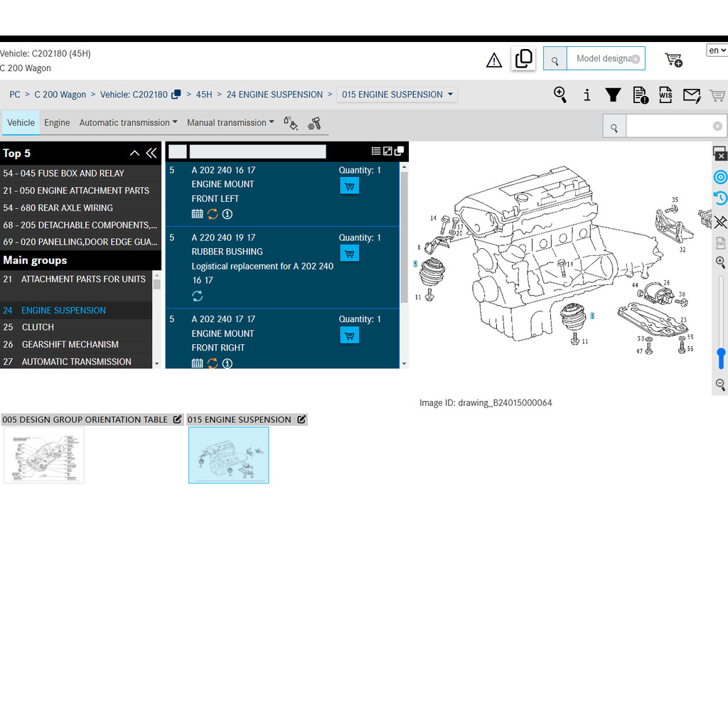Launch the WIS documentation icon
Viewport: 728px width, 728px height.
click(665, 95)
